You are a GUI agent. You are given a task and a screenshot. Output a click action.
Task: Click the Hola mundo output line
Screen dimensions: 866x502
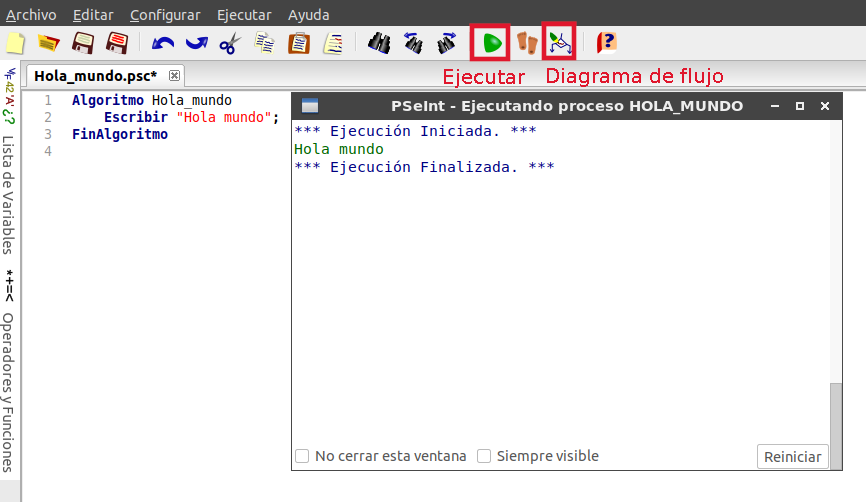click(x=339, y=149)
